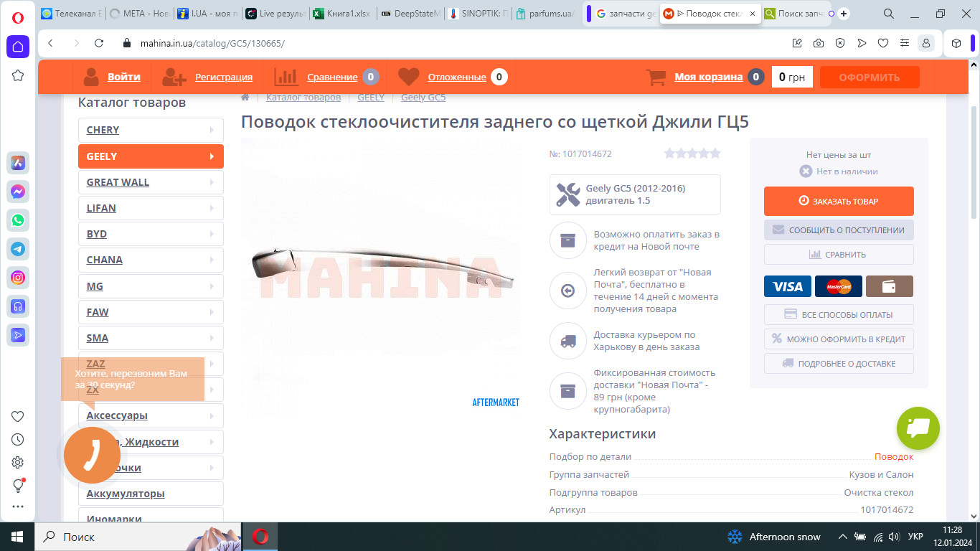Open the Geely GC5 breadcrumb link
This screenshot has height=551, width=980.
click(423, 98)
